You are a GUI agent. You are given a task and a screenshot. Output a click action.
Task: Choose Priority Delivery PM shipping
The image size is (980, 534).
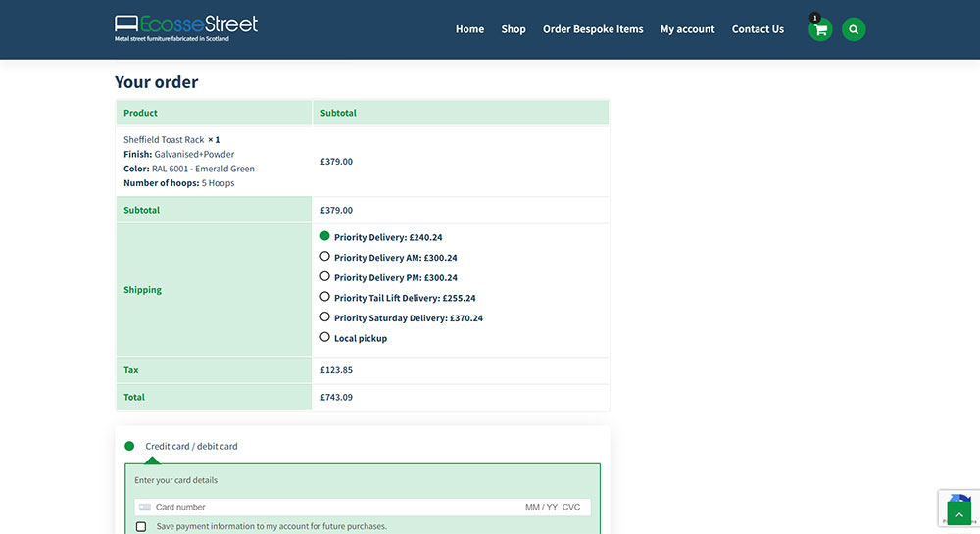pos(324,276)
